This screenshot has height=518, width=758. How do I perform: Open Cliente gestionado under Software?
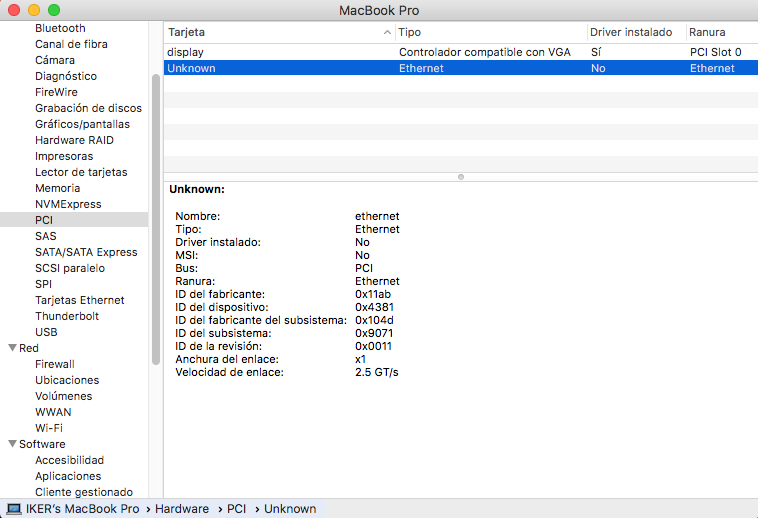tap(84, 491)
